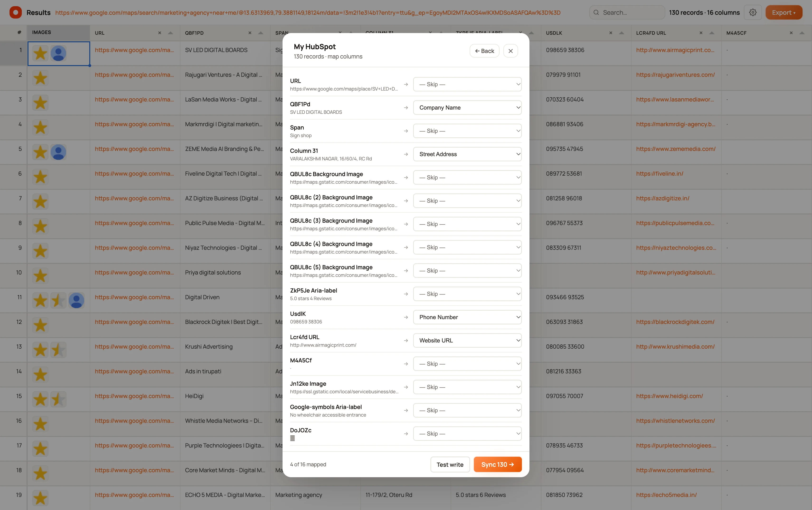The width and height of the screenshot is (812, 510).
Task: Sort the URL column with its arrow
Action: 170,33
